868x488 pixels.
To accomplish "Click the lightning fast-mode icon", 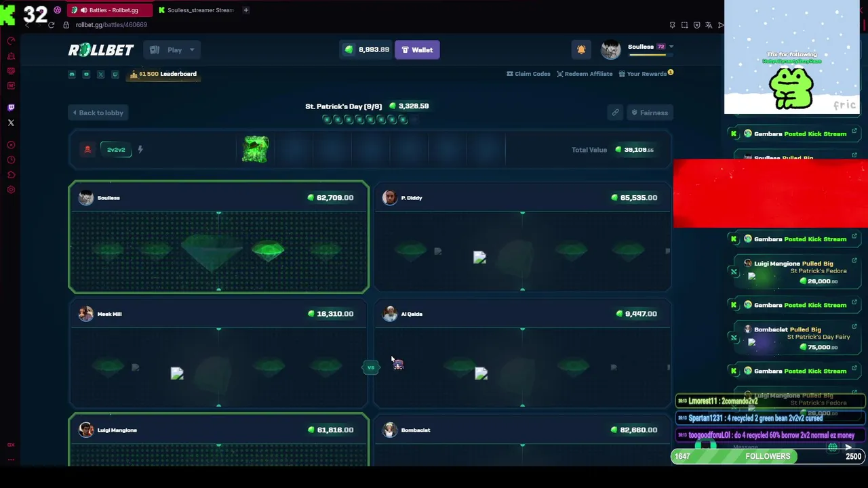I will 140,150.
